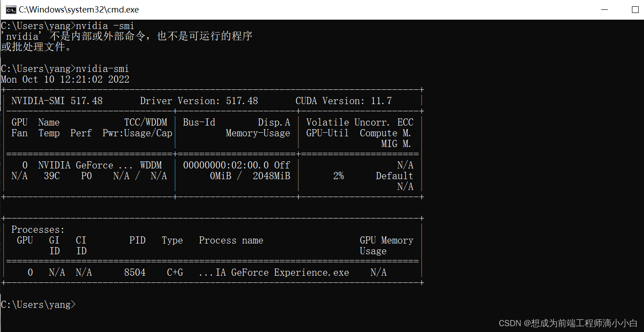Image resolution: width=644 pixels, height=332 pixels.
Task: Click the temperature value '39C'
Action: pyautogui.click(x=51, y=176)
